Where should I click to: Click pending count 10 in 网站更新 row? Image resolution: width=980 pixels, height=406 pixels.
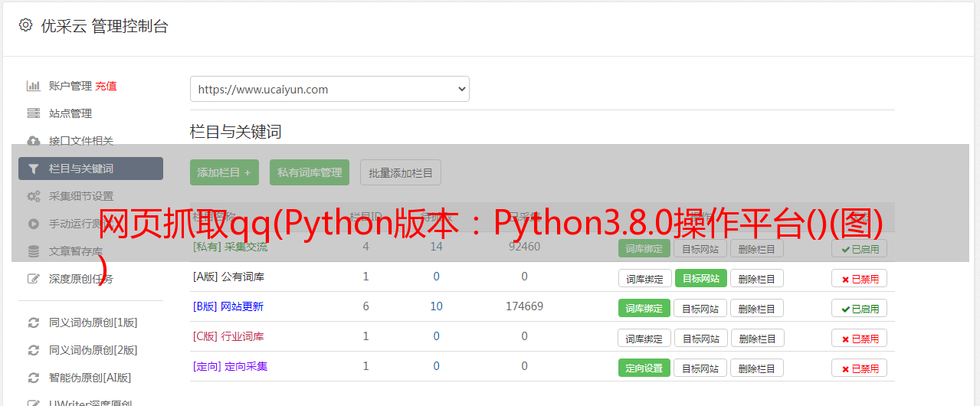[436, 306]
